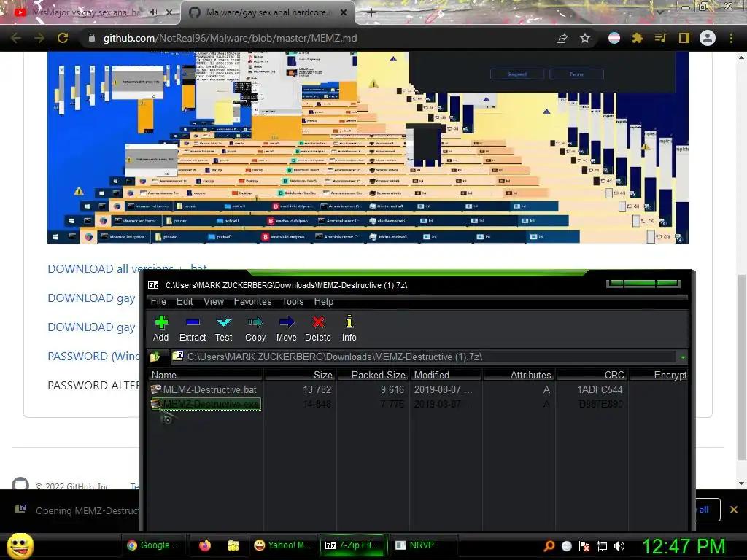This screenshot has width=747, height=560.
Task: Open Info for the selected file
Action: 349,329
